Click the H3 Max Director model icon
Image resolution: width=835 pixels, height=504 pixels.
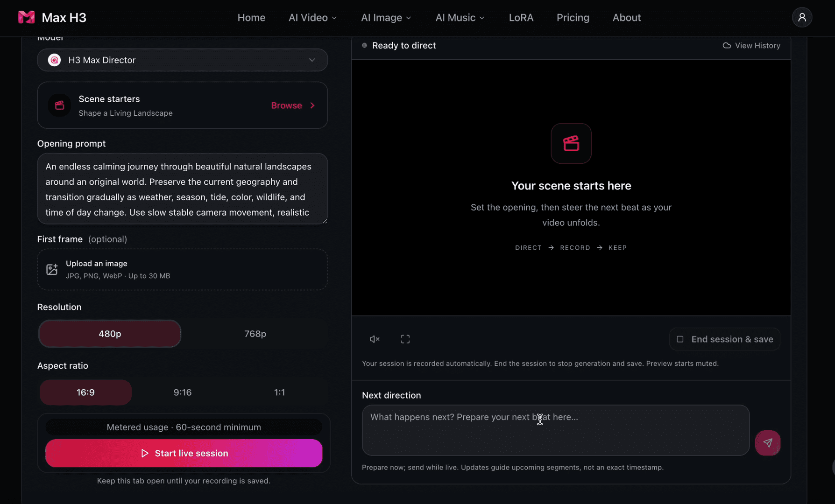pyautogui.click(x=54, y=60)
